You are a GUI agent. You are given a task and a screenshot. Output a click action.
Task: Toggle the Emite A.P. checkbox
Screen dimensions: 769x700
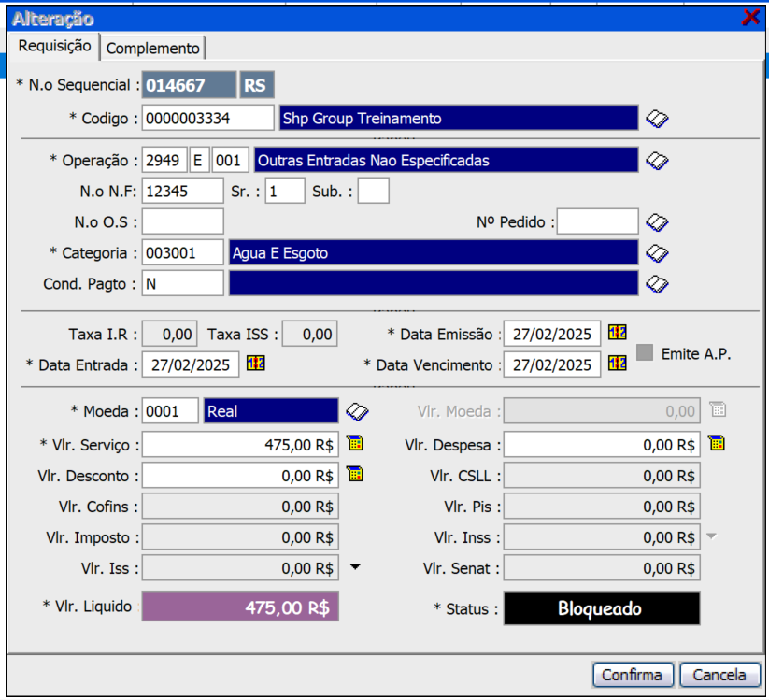point(645,353)
